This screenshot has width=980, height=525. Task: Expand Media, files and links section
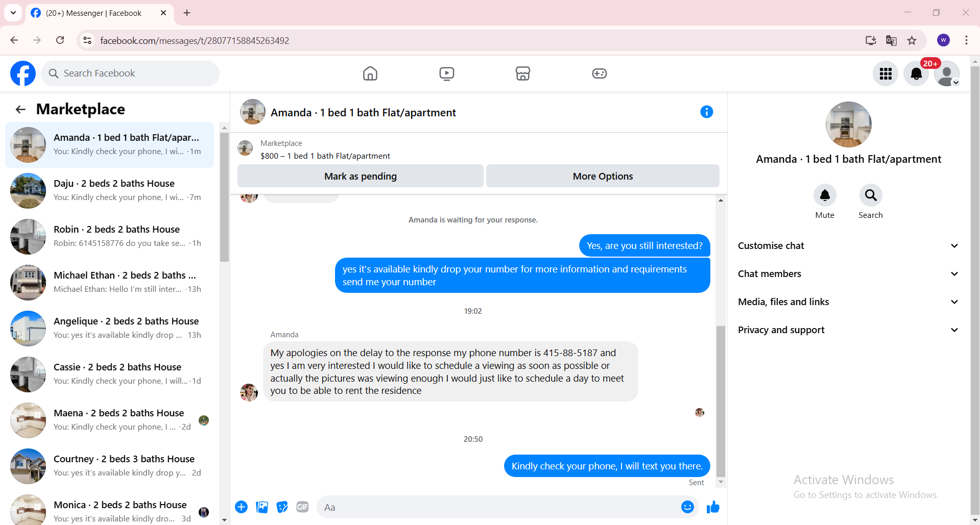(x=848, y=302)
